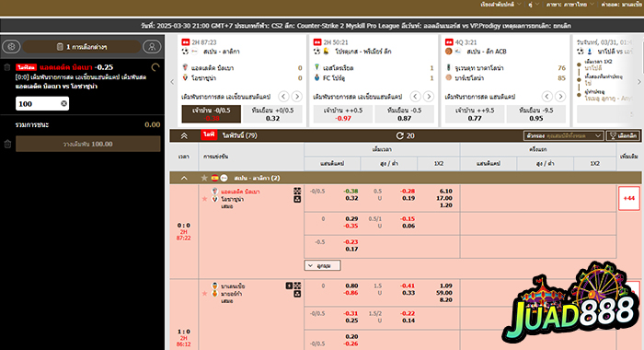
Task: Open the +44 more markets button
Action: 628,198
